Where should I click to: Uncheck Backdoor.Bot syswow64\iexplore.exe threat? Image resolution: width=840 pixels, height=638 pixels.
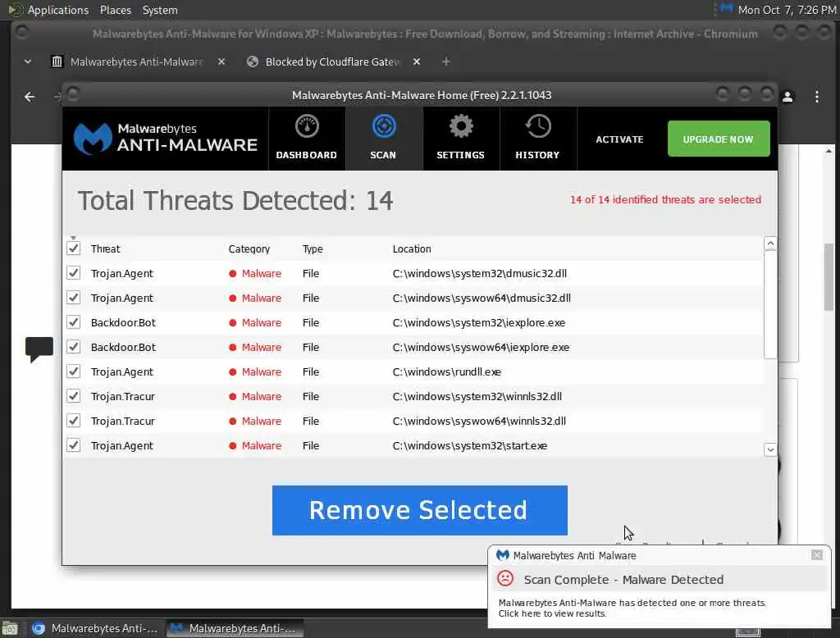[x=73, y=347]
